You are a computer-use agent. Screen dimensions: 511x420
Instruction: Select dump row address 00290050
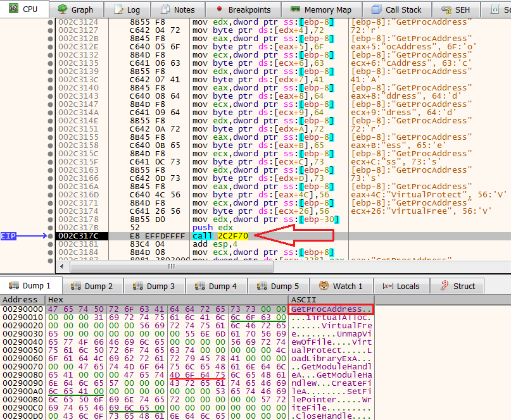[23, 350]
